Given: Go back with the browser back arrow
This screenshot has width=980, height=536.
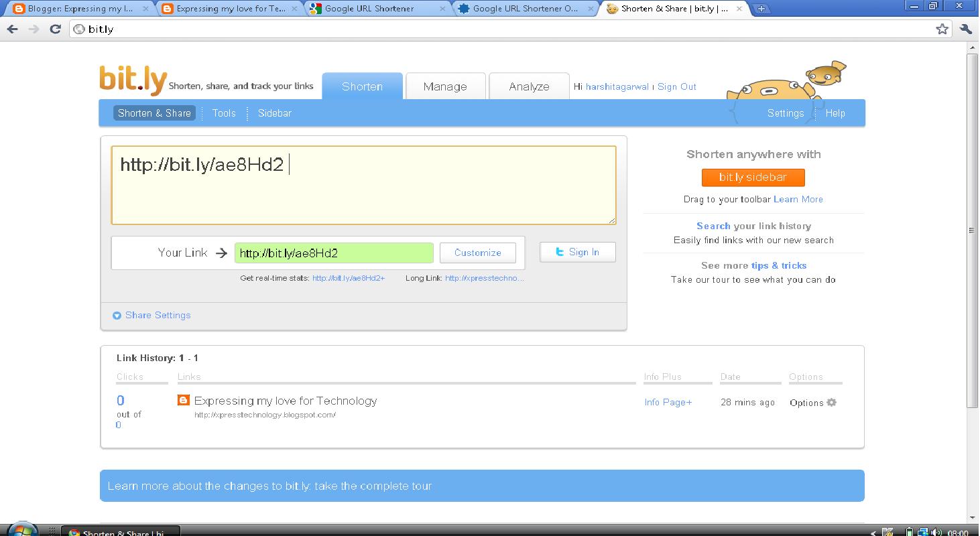Looking at the screenshot, I should coord(12,29).
